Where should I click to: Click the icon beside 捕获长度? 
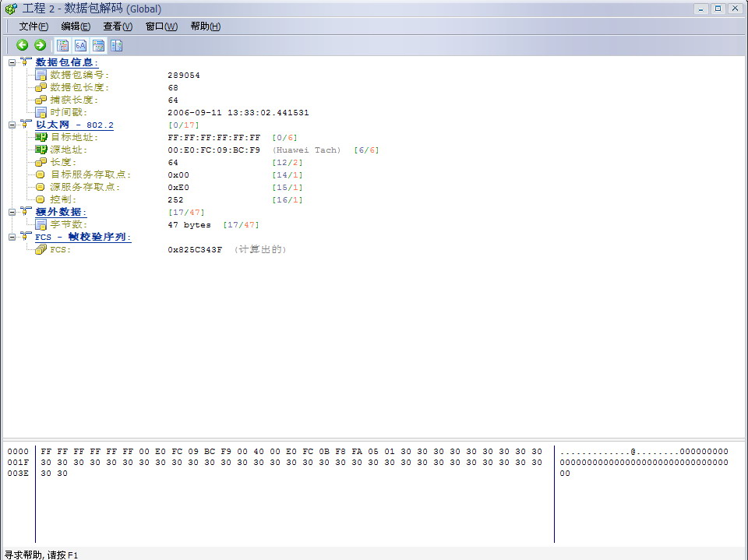(41, 100)
